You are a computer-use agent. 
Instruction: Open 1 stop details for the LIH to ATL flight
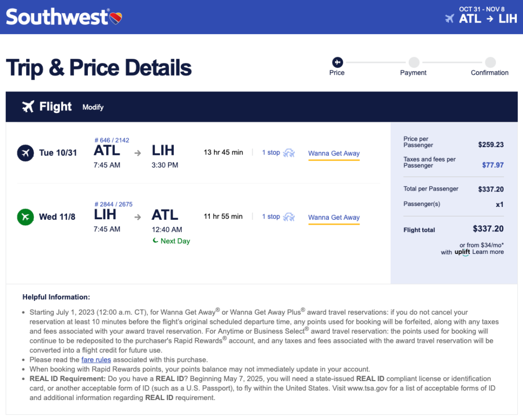click(271, 217)
